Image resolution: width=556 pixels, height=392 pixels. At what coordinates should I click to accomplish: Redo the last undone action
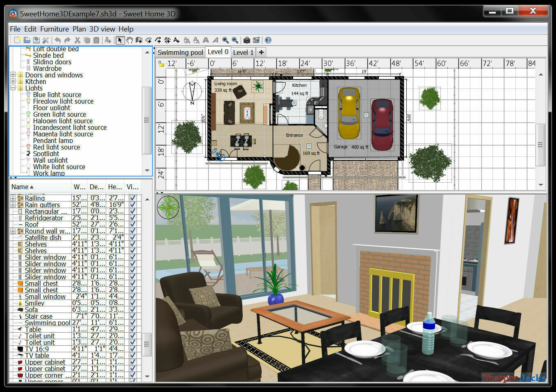[67, 40]
